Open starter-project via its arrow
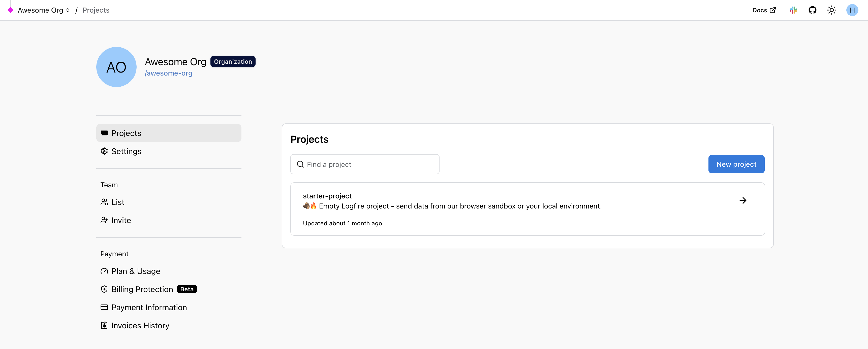This screenshot has height=349, width=868. point(743,201)
